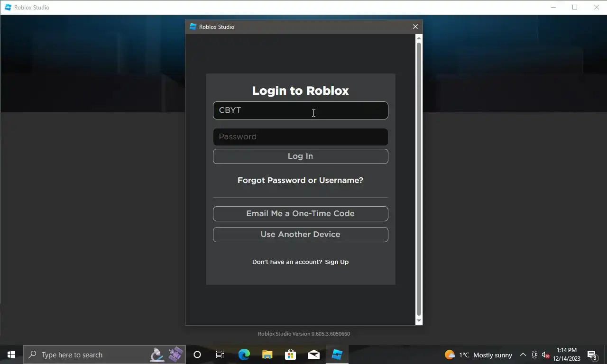The height and width of the screenshot is (364, 607).
Task: Click the taskbar search box
Action: [104, 355]
